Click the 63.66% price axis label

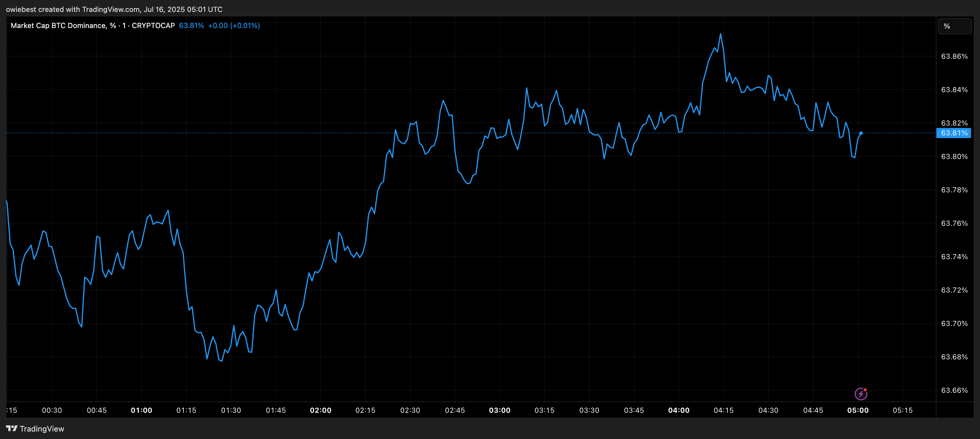tap(954, 390)
